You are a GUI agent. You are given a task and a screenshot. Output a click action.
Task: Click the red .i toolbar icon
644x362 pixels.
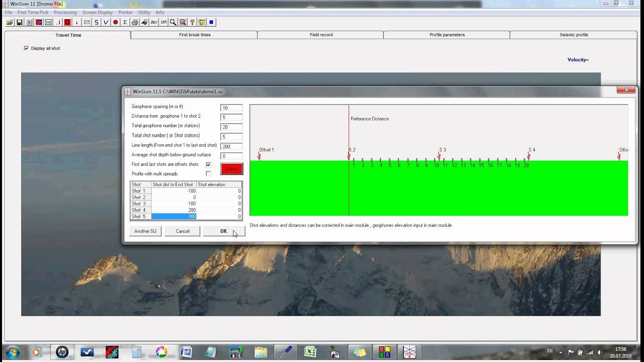[58, 22]
